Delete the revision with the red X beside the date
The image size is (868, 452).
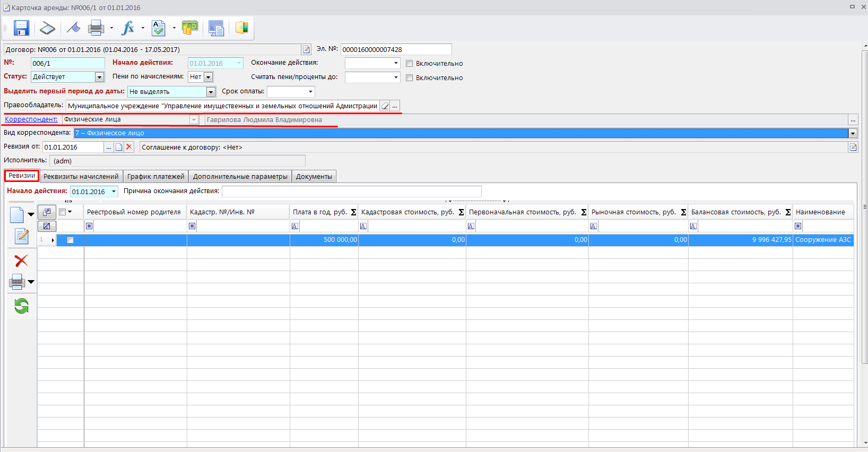click(x=129, y=147)
